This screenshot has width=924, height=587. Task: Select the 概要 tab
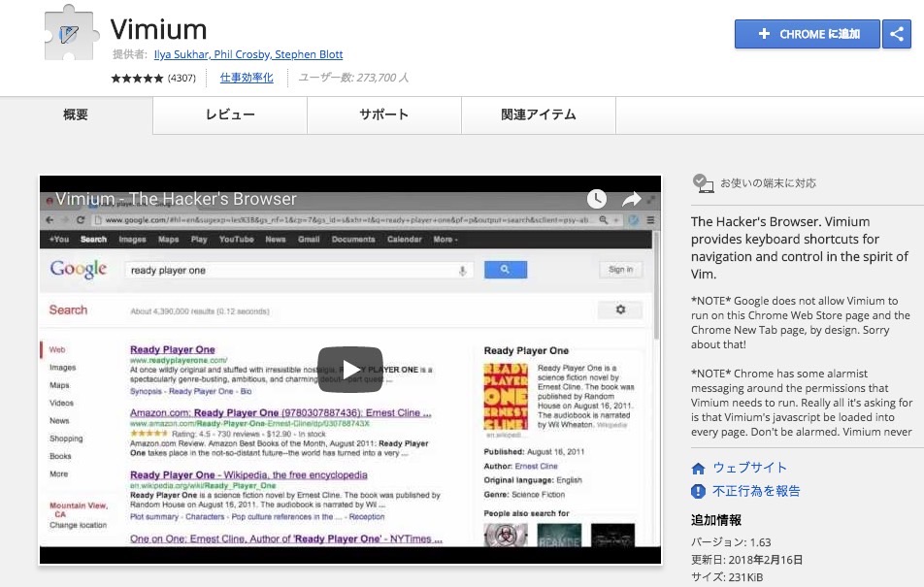[x=76, y=114]
